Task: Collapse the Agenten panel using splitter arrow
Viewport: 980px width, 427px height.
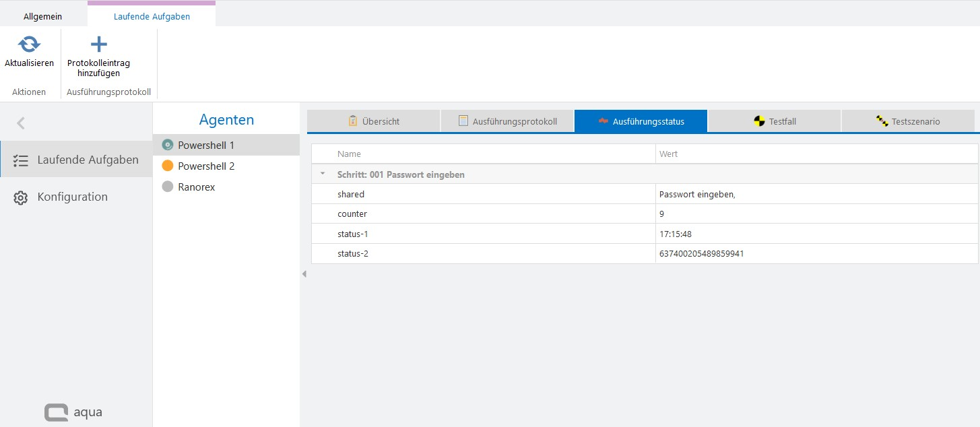Action: [304, 273]
